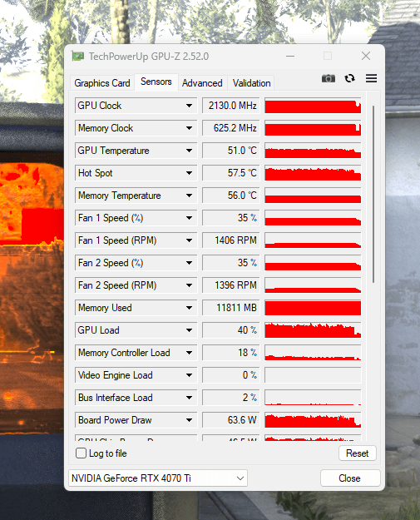Minimize the GPU-Z window

[290, 56]
